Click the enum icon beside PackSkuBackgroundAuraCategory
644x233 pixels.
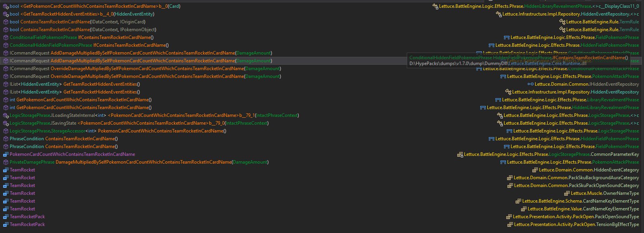coord(510,178)
